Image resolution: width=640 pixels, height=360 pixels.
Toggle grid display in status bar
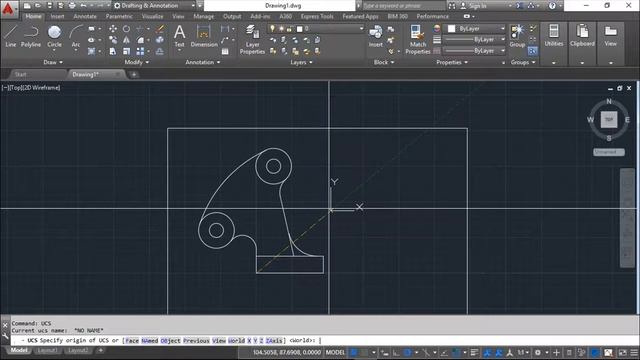tap(353, 353)
